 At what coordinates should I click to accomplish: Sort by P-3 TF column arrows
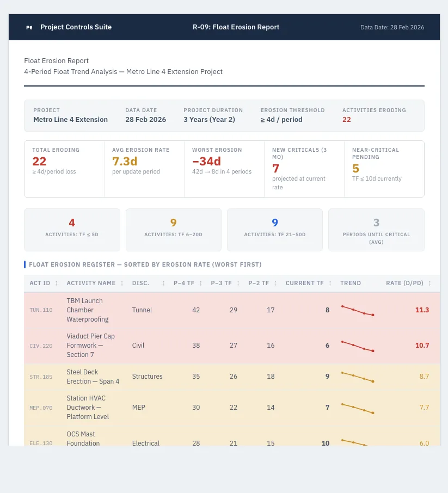coord(238,284)
